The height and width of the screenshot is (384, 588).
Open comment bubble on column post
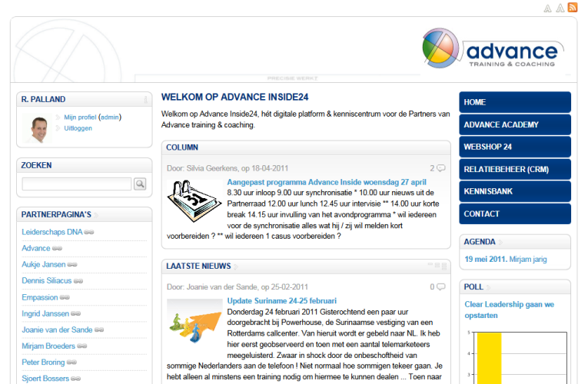(441, 168)
